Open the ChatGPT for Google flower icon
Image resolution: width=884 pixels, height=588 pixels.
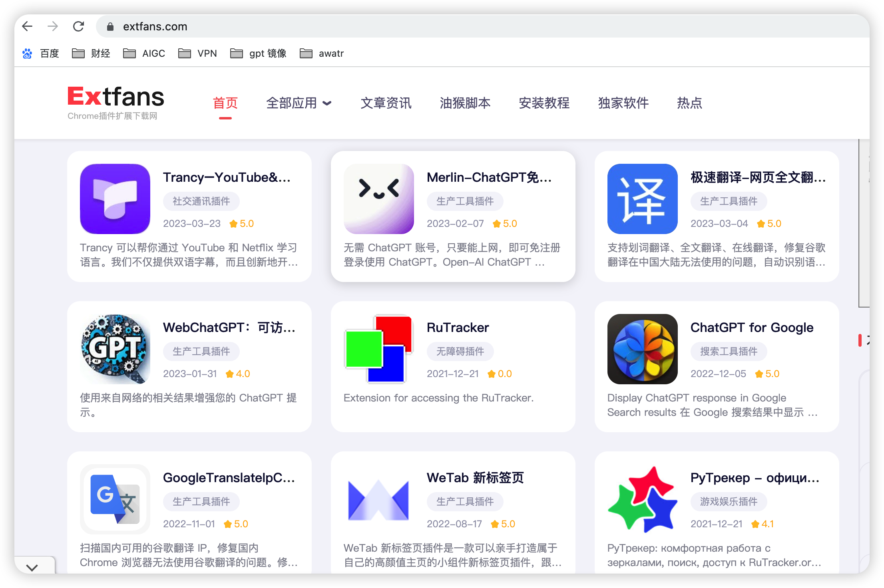pos(642,349)
